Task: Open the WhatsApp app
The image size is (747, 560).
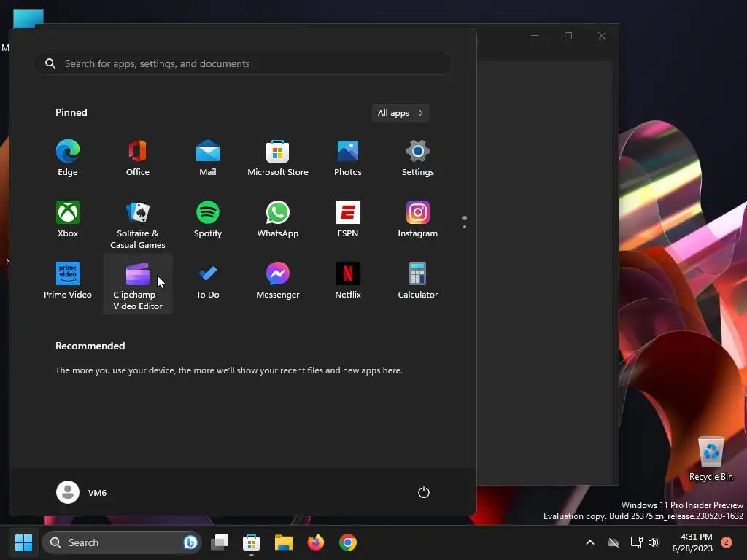Action: click(278, 219)
